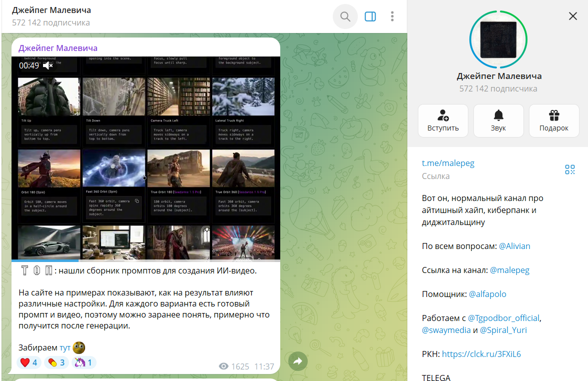588x381 pixels.
Task: Click the video progress bar
Action: tap(146, 260)
